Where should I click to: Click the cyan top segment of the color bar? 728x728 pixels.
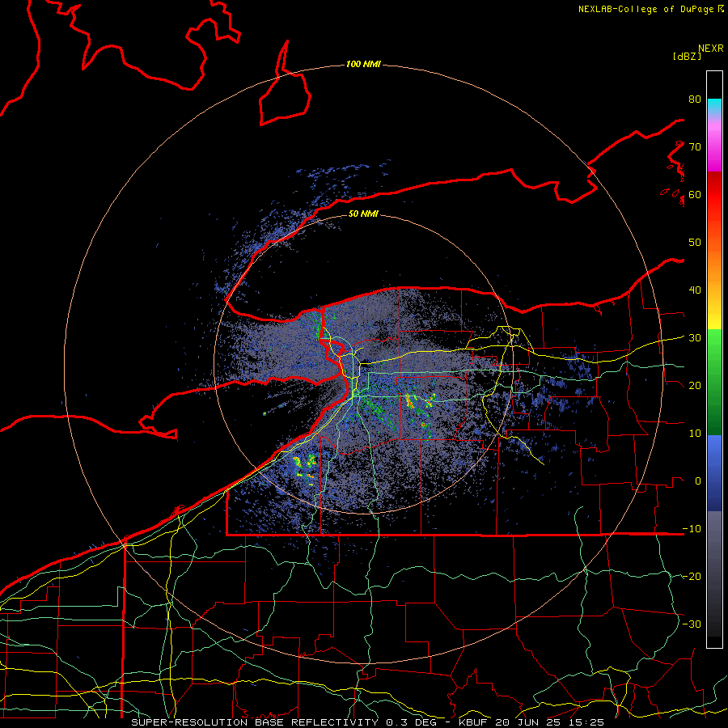click(x=714, y=106)
